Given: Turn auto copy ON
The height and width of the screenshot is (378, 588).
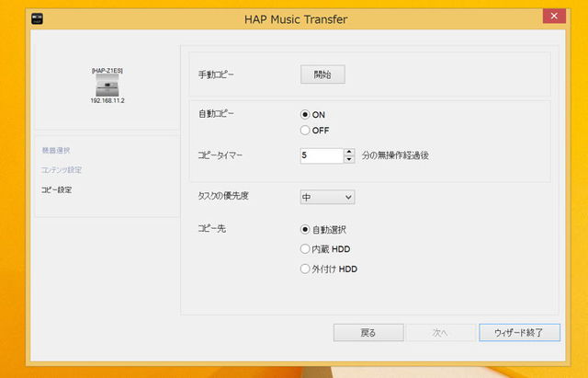Looking at the screenshot, I should click(x=305, y=114).
